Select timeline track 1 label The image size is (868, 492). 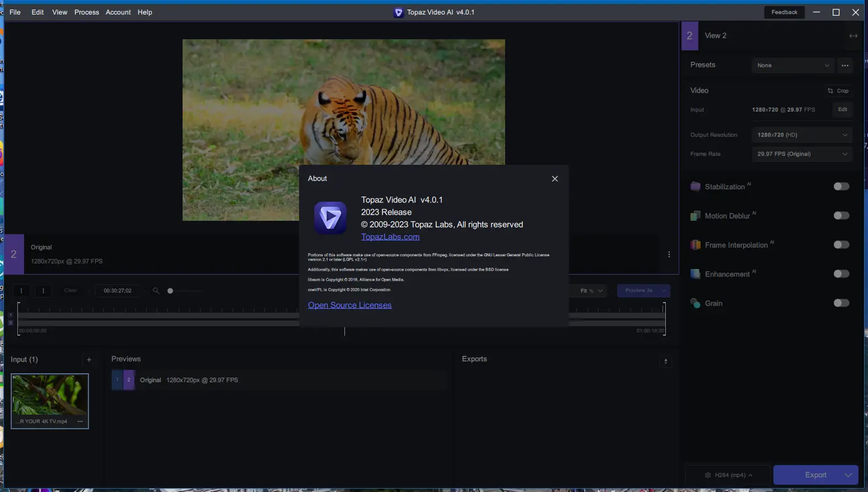point(11,315)
